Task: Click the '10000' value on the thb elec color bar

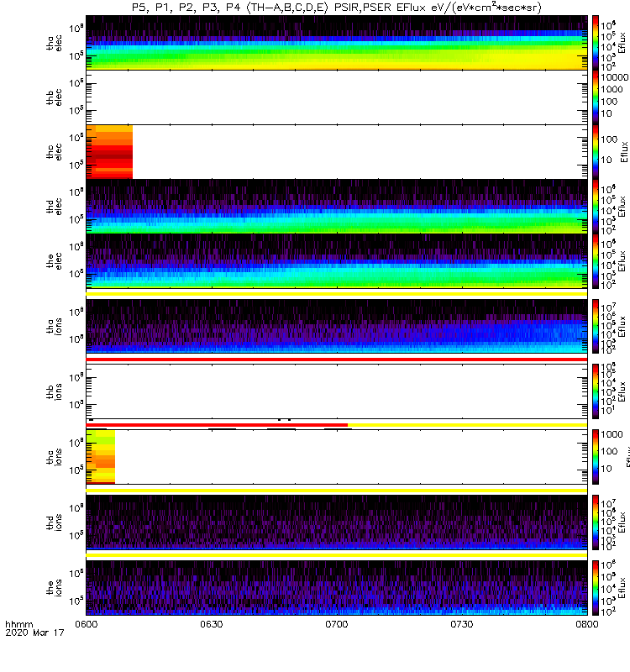Action: pyautogui.click(x=615, y=77)
